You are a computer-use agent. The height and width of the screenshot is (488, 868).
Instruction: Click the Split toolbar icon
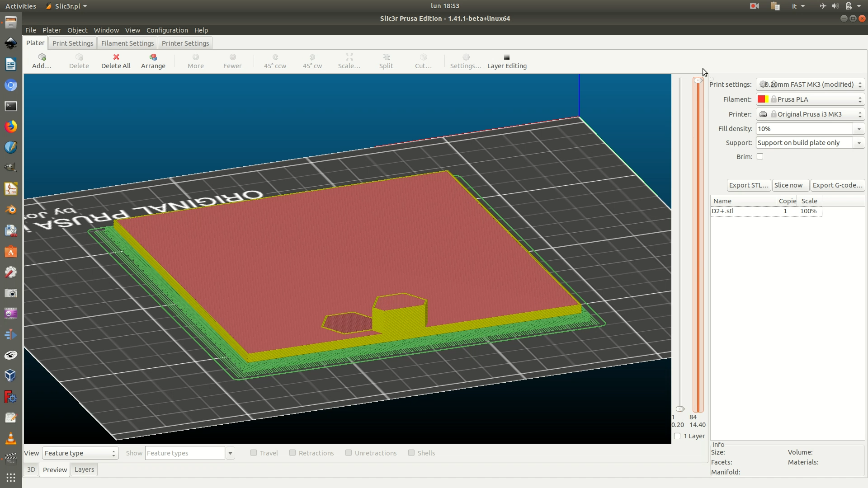(386, 57)
